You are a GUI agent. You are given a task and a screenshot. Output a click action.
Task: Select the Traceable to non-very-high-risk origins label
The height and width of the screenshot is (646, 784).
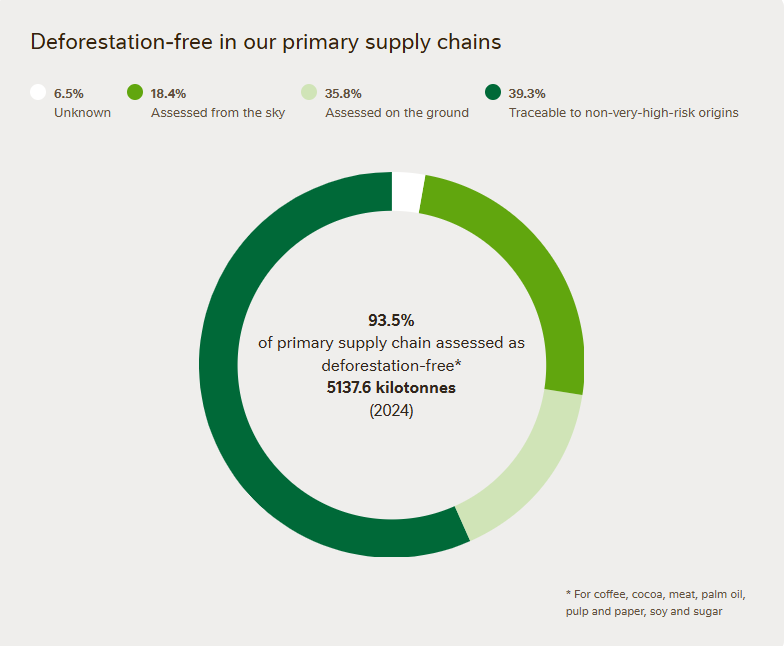point(623,113)
